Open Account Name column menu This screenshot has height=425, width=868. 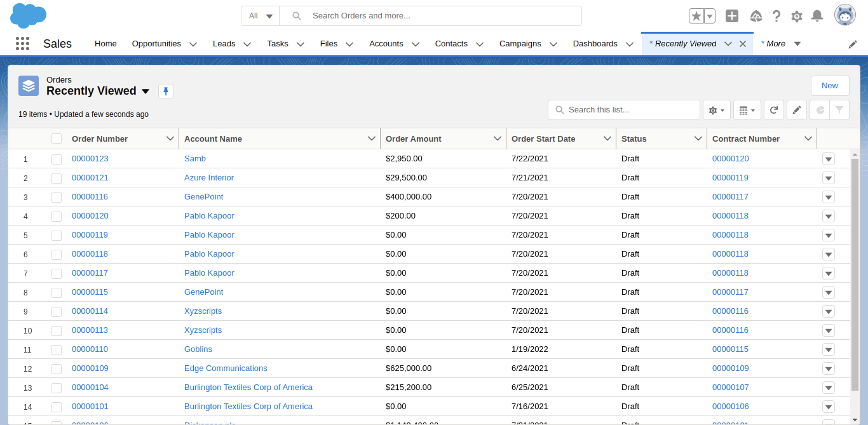(x=372, y=138)
